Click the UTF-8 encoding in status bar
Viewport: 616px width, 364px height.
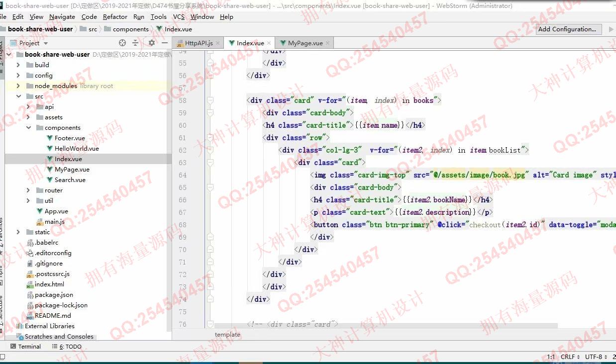point(596,357)
